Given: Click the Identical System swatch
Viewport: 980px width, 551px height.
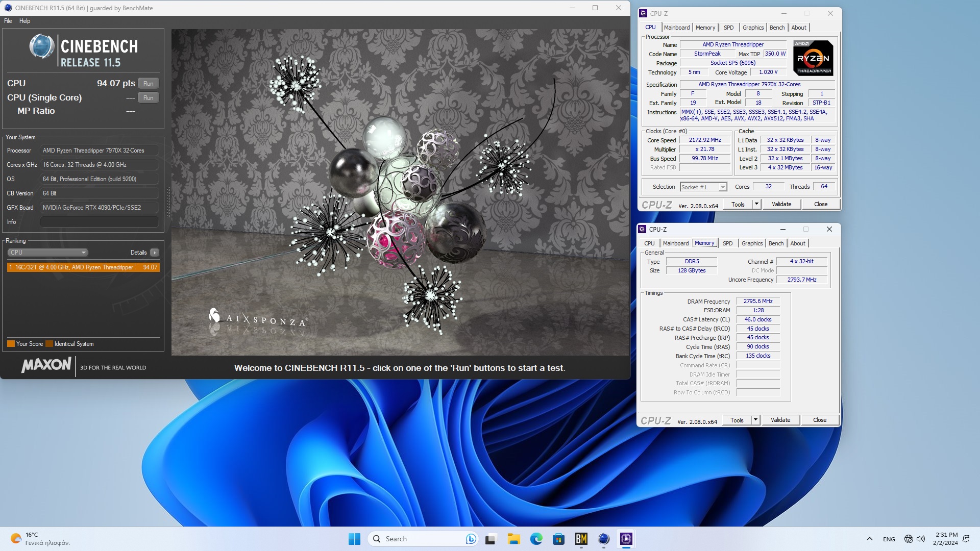Looking at the screenshot, I should click(x=49, y=344).
